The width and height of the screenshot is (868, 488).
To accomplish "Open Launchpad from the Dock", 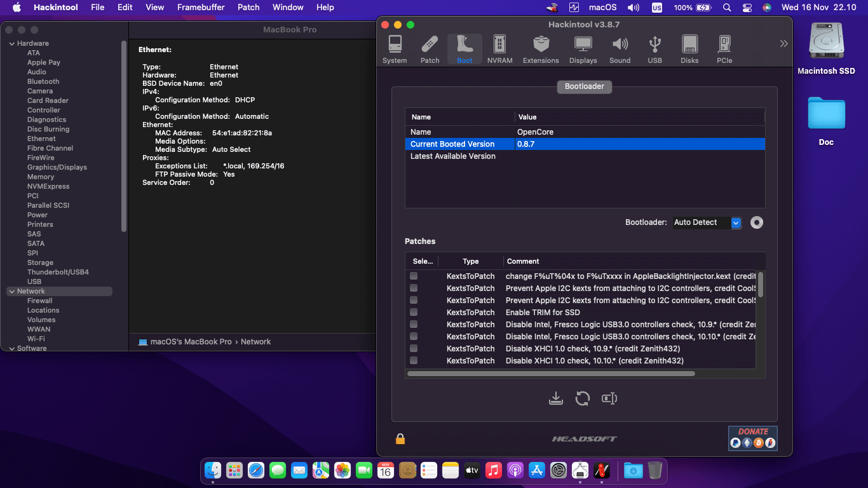I will [x=234, y=470].
